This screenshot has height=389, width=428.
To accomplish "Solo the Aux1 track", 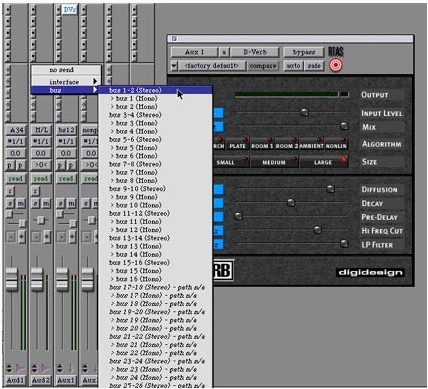I will point(61,203).
